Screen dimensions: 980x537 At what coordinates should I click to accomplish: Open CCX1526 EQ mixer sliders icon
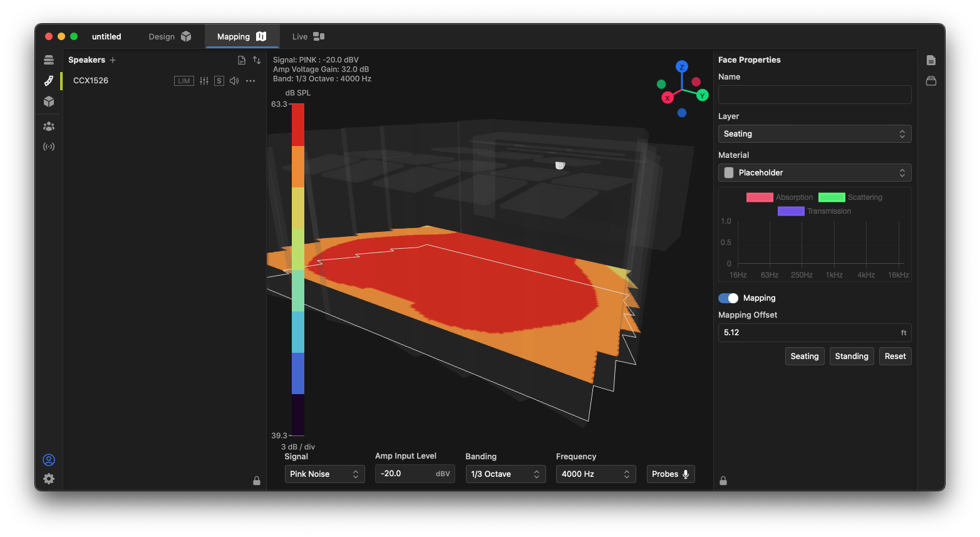[x=204, y=81]
